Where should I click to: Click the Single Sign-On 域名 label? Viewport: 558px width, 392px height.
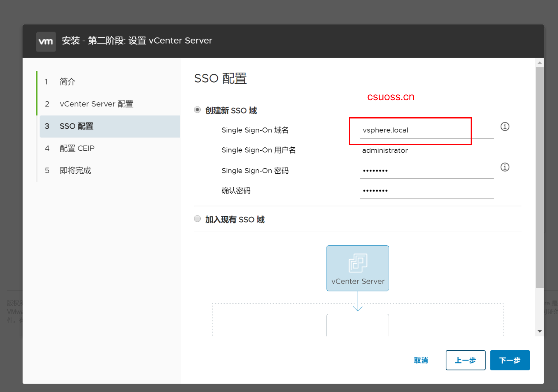[255, 130]
